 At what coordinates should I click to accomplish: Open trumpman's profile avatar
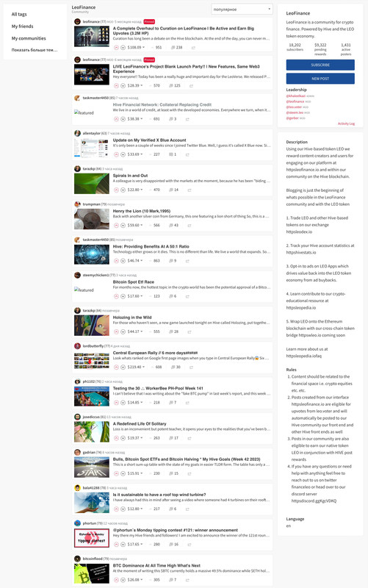77,204
